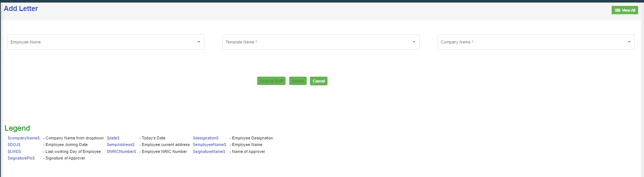Viewport: 644px width, 177px height.
Task: Click the vertical scrollbar on the right edge
Action: point(642,91)
